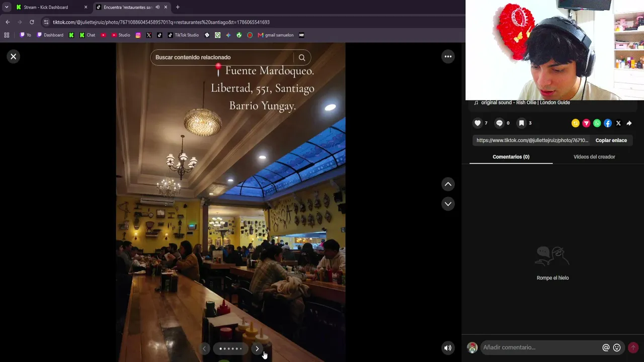Type in Buscar contenido relacionado field
Viewport: 644px width, 362px height.
(x=223, y=57)
